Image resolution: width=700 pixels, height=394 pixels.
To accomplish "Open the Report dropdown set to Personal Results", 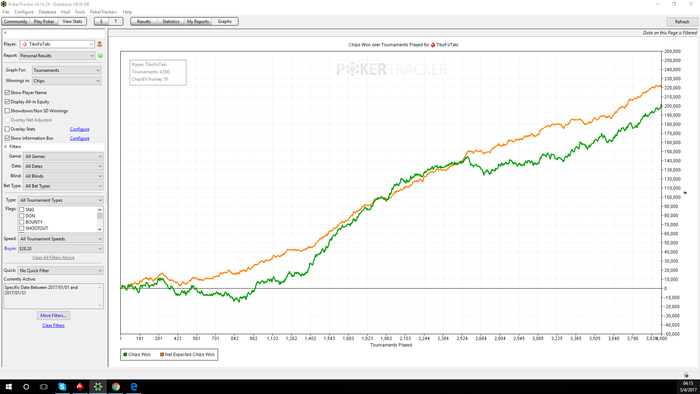I will [57, 56].
